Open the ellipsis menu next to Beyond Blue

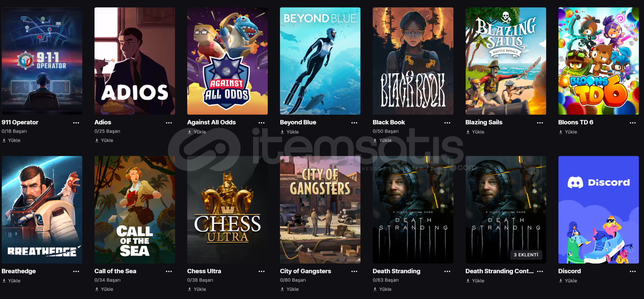point(354,123)
